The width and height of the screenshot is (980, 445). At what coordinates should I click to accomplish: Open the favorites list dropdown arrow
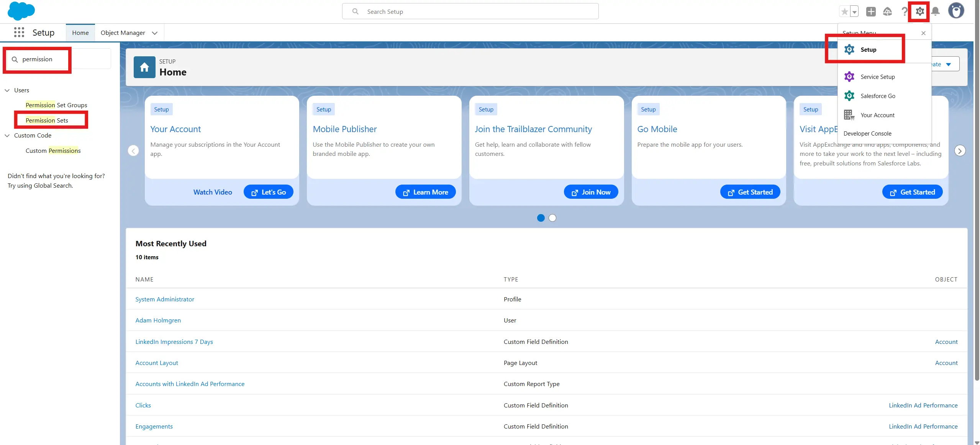(854, 12)
